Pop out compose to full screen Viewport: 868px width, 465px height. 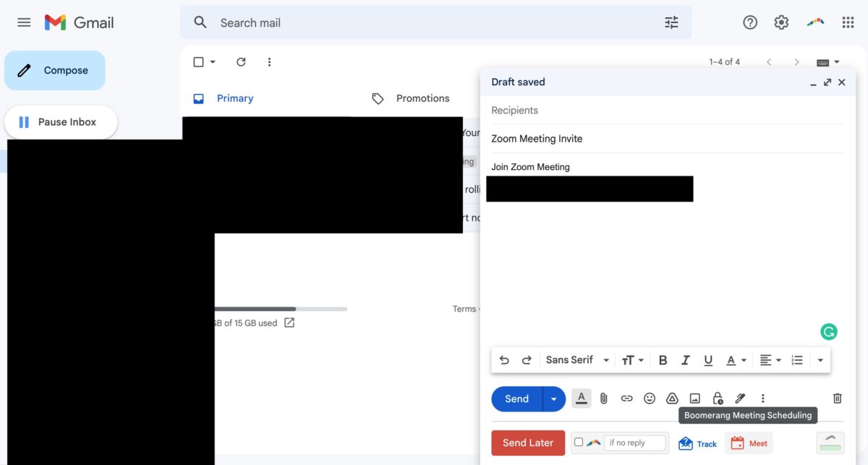click(827, 82)
